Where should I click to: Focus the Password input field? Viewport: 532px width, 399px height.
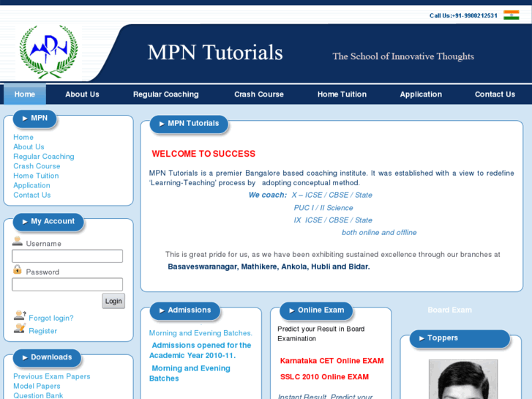click(x=67, y=284)
